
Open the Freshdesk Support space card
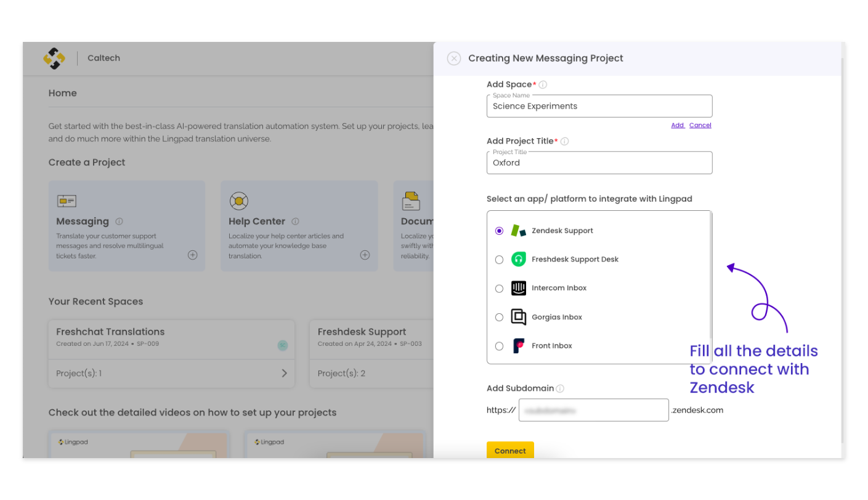click(x=371, y=353)
